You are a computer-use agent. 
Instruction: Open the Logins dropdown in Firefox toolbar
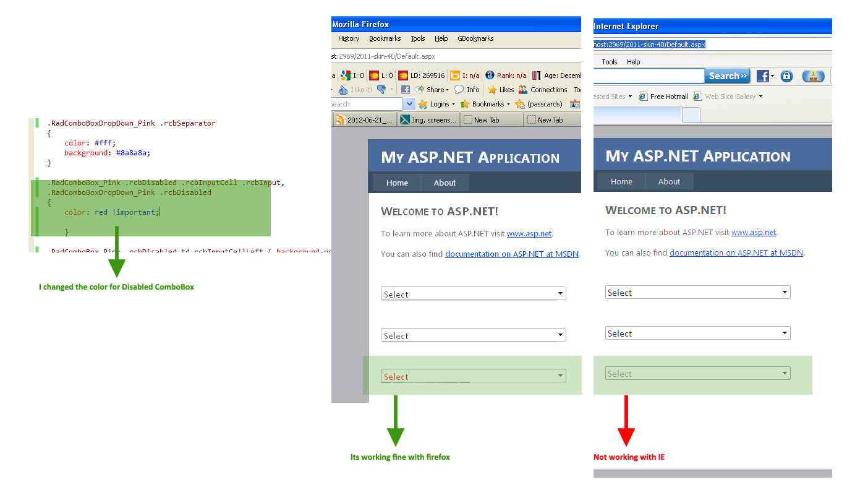pos(436,104)
